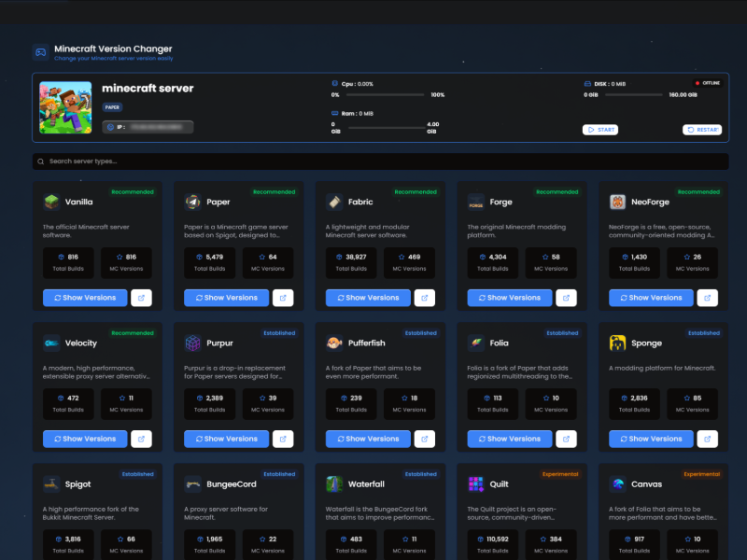Image resolution: width=747 pixels, height=560 pixels.
Task: Click the Disk usage progress bar
Action: (x=634, y=95)
